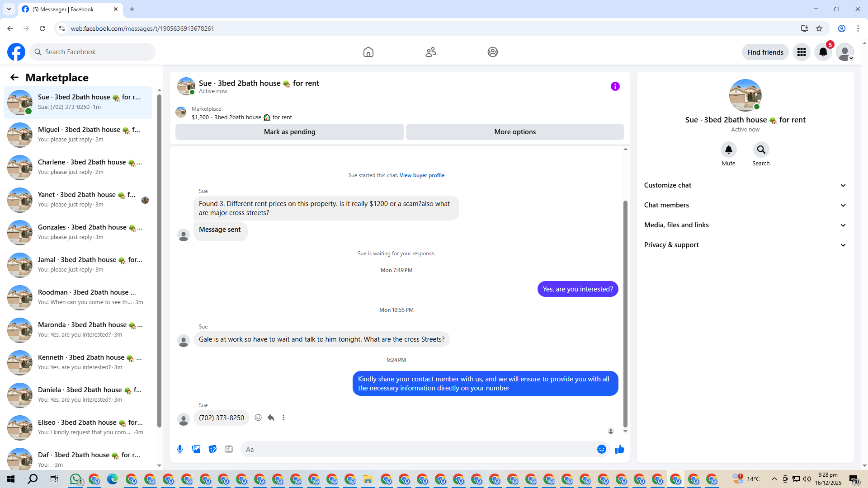The width and height of the screenshot is (868, 488).
Task: Attach a photo or file icon
Action: 196,449
